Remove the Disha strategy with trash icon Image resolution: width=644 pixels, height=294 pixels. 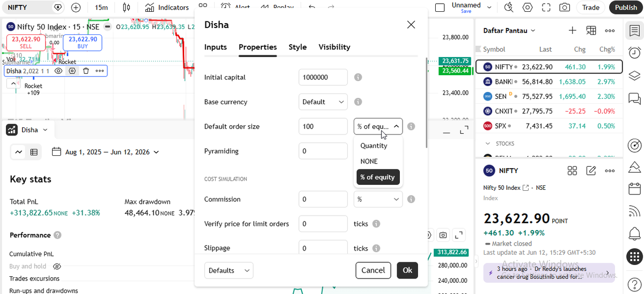86,71
